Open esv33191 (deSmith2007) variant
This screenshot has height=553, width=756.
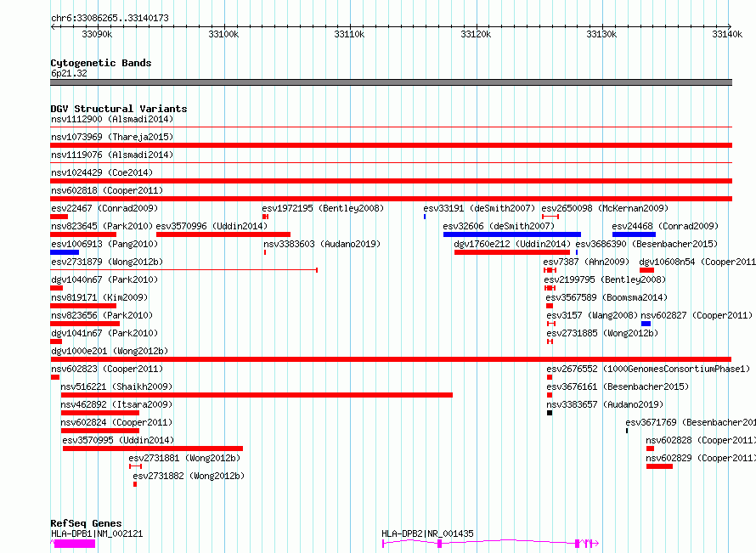[x=479, y=208]
